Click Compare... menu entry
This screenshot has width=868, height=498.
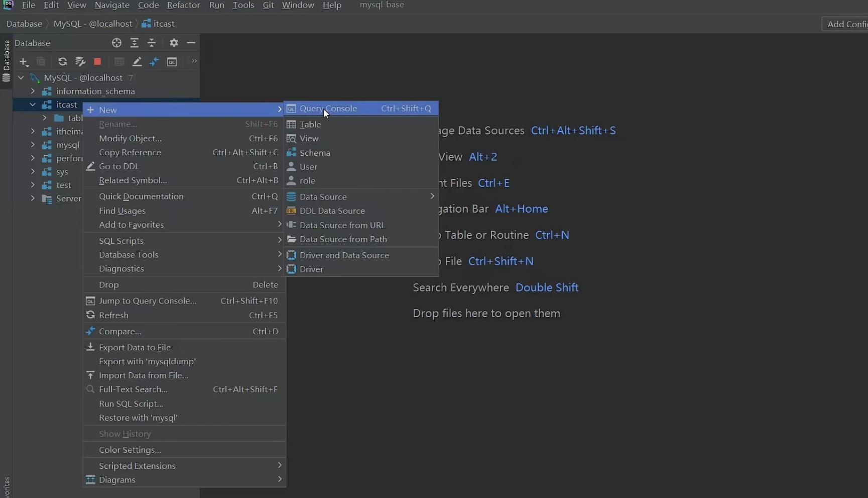184,332
